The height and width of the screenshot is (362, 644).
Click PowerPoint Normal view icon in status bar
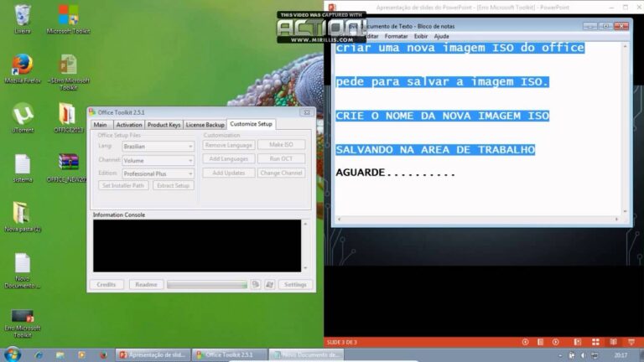pos(578,342)
